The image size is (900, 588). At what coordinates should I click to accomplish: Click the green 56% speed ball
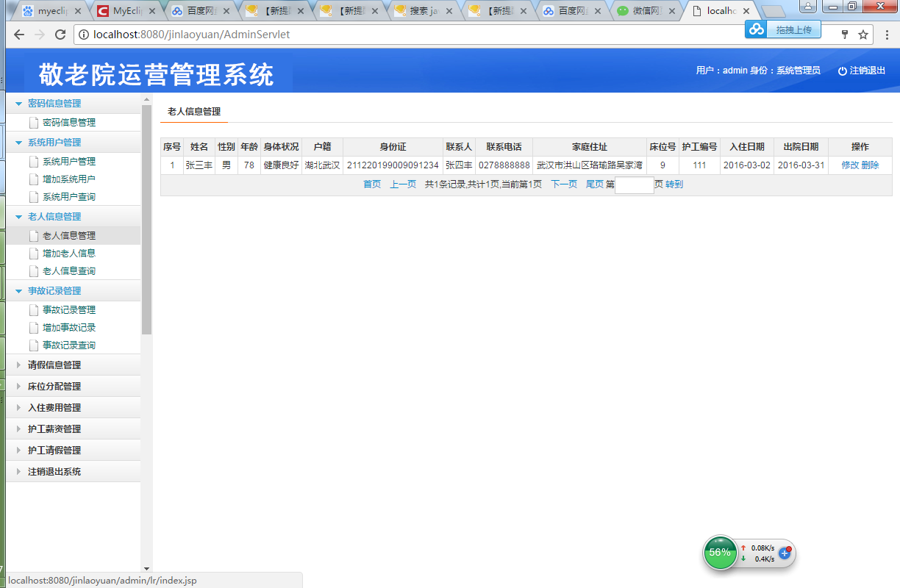click(x=720, y=553)
